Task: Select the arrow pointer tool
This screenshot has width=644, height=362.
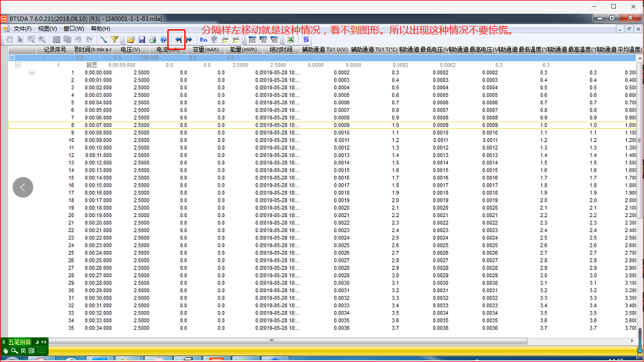Action: [20, 40]
